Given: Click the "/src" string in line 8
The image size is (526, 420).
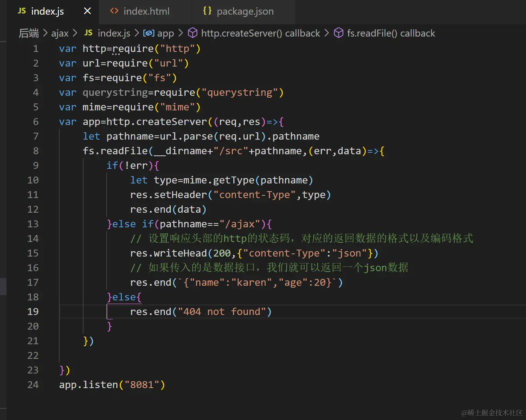Looking at the screenshot, I should tap(231, 151).
